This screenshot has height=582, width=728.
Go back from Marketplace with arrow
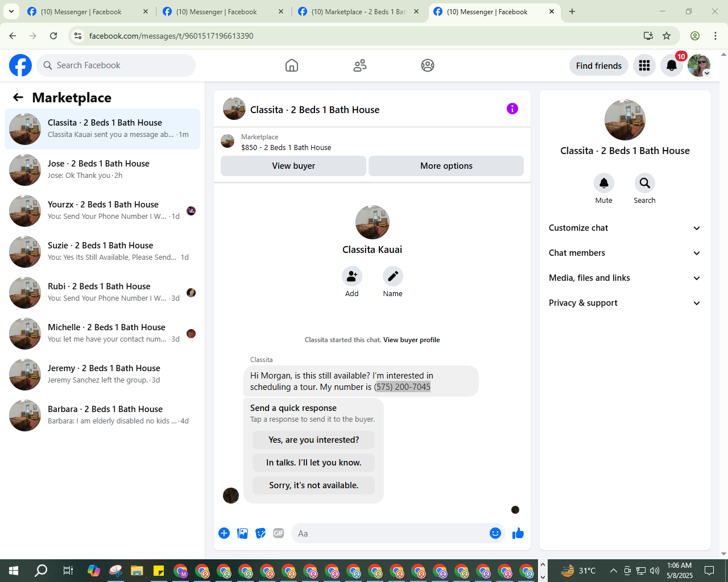[18, 97]
